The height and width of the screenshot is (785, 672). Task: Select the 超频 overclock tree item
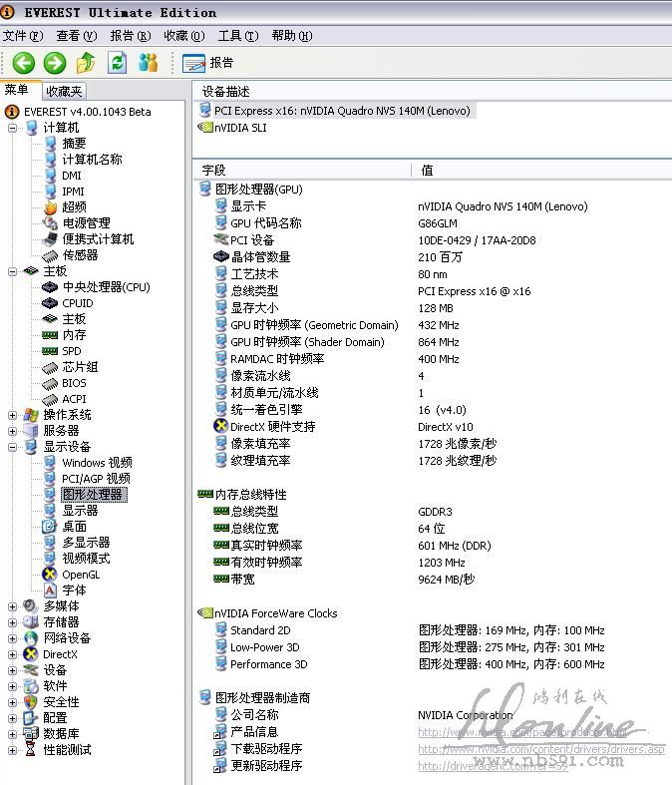[74, 207]
